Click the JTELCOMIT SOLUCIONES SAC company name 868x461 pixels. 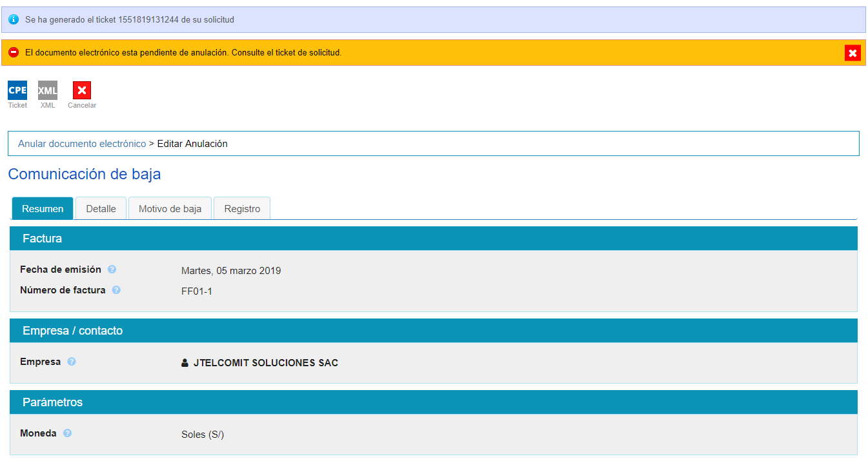click(265, 363)
